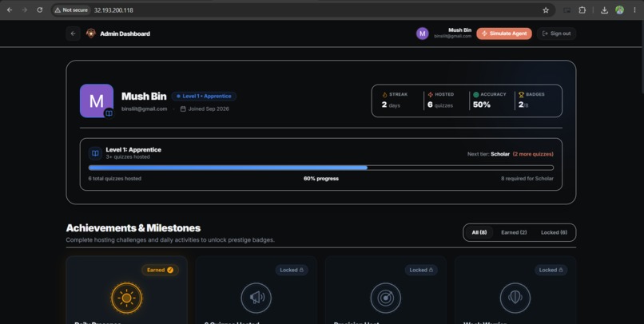Click the 50% accuracy value
Screen dimensions: 644x324
click(482, 105)
